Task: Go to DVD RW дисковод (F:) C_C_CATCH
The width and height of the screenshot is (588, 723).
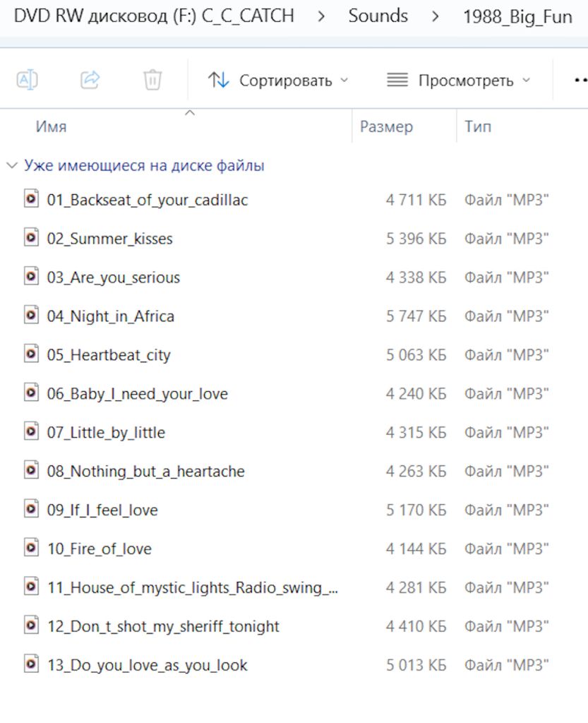Action: pos(154,16)
